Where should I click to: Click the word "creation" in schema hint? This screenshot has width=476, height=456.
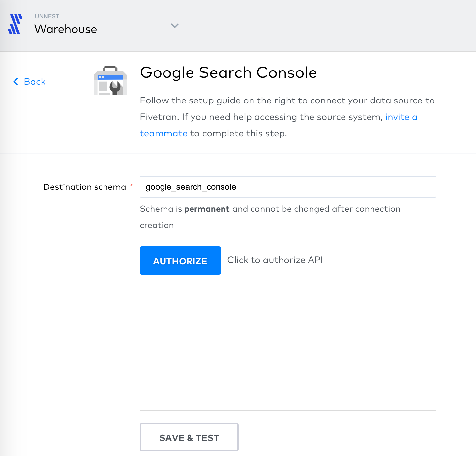click(x=157, y=225)
